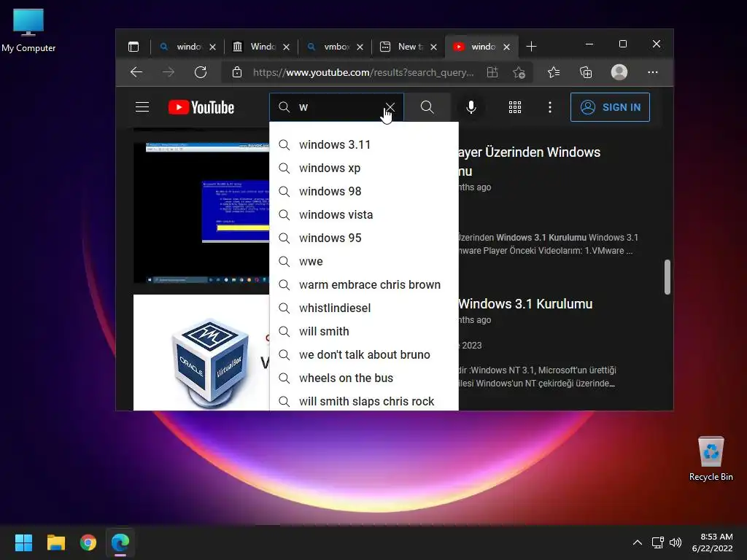Click the Edge address bar URL
Image resolution: width=747 pixels, height=560 pixels.
point(363,72)
